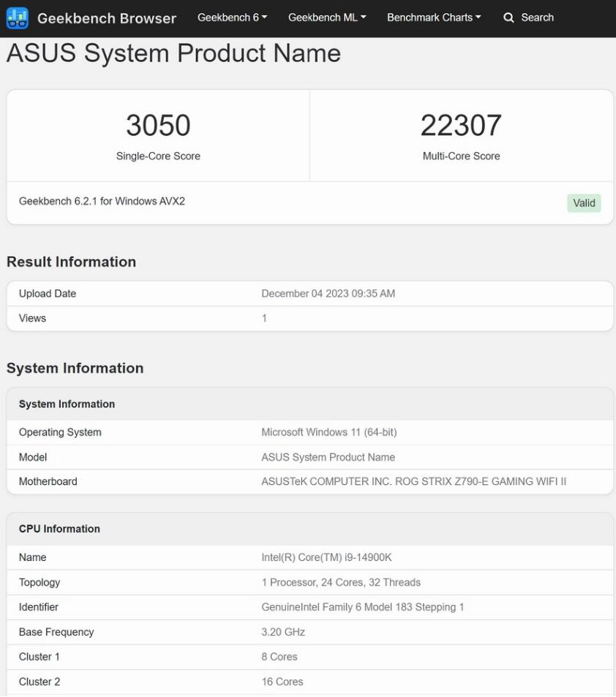
Task: Click the CPU Name row label
Action: click(x=32, y=557)
